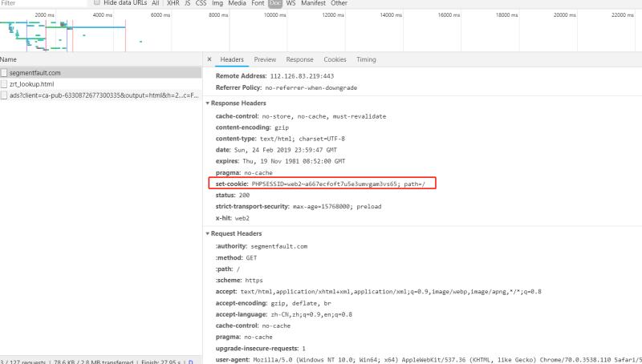This screenshot has width=642, height=364.
Task: Filter requests by Manifest
Action: pyautogui.click(x=313, y=3)
